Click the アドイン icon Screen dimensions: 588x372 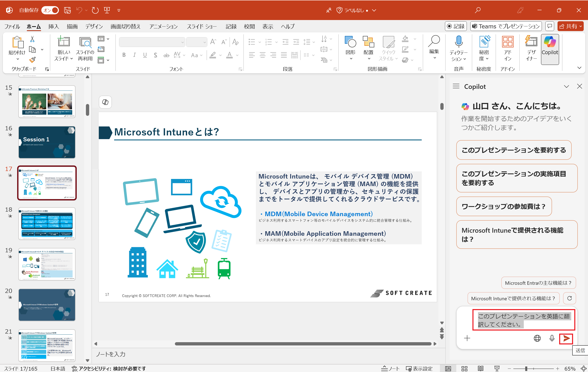tap(508, 42)
